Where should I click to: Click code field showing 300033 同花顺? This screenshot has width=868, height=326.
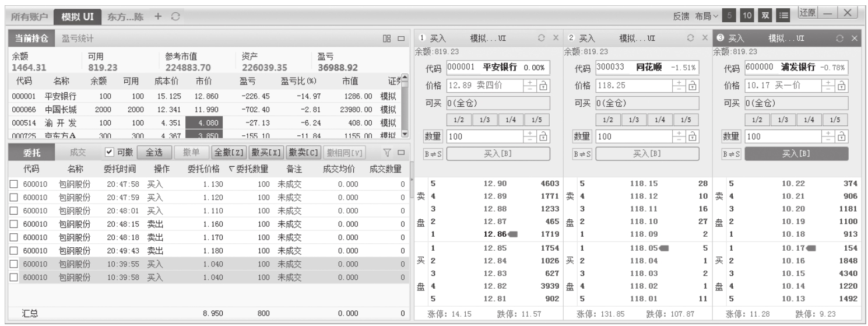click(647, 68)
